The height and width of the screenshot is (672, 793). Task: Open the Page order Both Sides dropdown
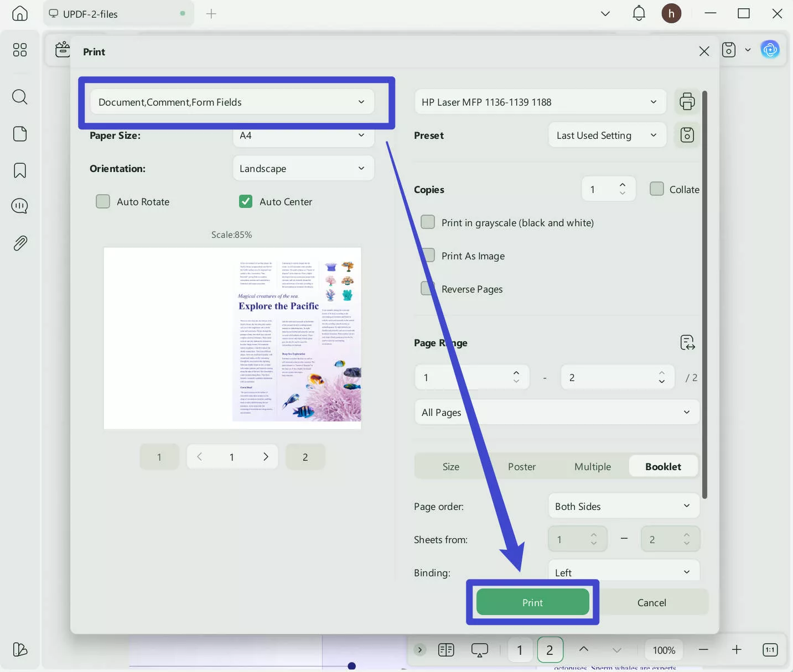click(624, 506)
